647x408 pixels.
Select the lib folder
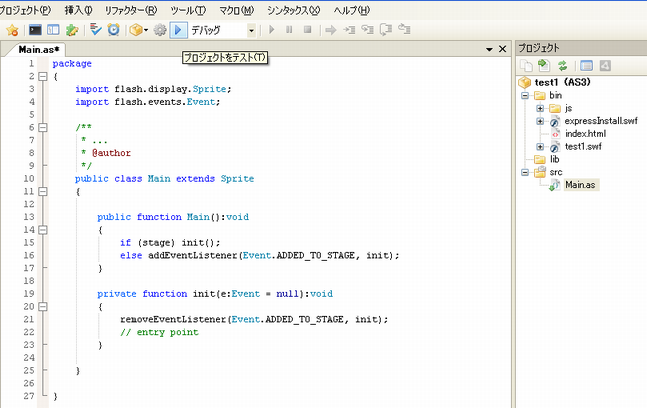[x=555, y=159]
